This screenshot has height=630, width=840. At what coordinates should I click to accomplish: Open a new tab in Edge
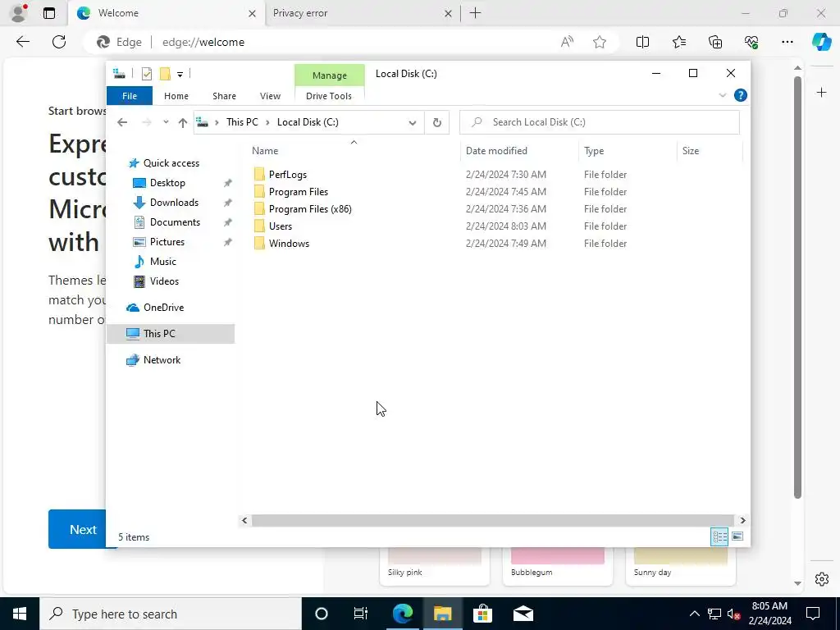(475, 13)
